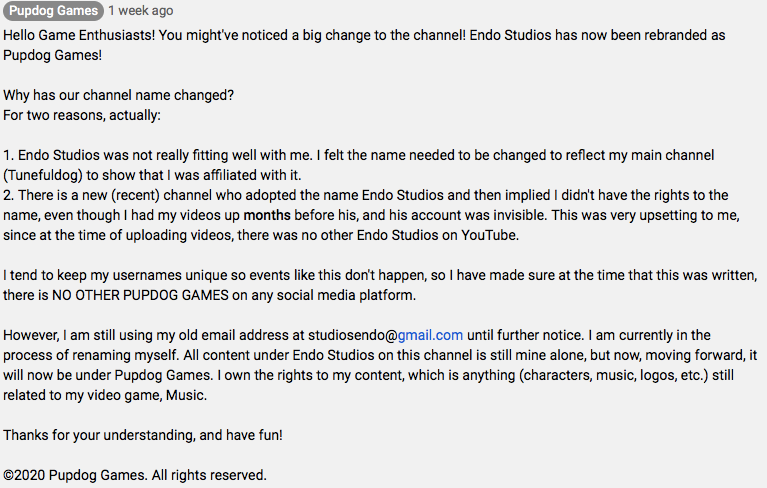The image size is (767, 488).
Task: Click 'I tend to keep my usernames unique' sentence
Action: [x=380, y=285]
